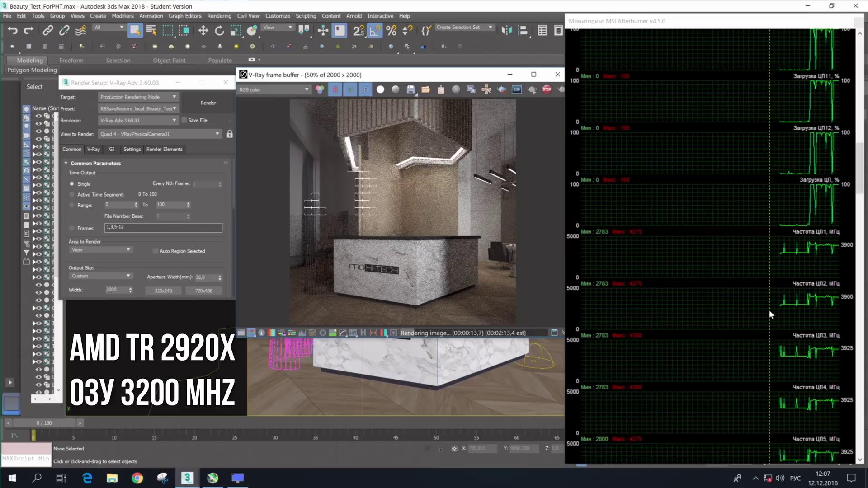The height and width of the screenshot is (488, 868).
Task: Open the Rendering menu
Action: point(219,16)
